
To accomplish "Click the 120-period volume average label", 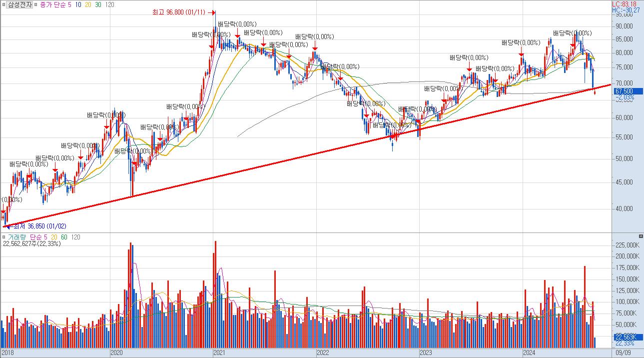I will click(76, 237).
